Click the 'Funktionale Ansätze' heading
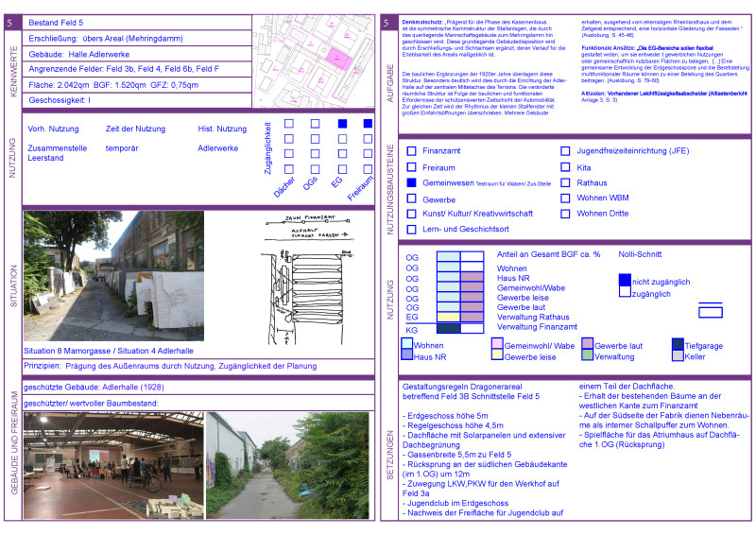Screen dimensions: 756x535 [x=609, y=48]
